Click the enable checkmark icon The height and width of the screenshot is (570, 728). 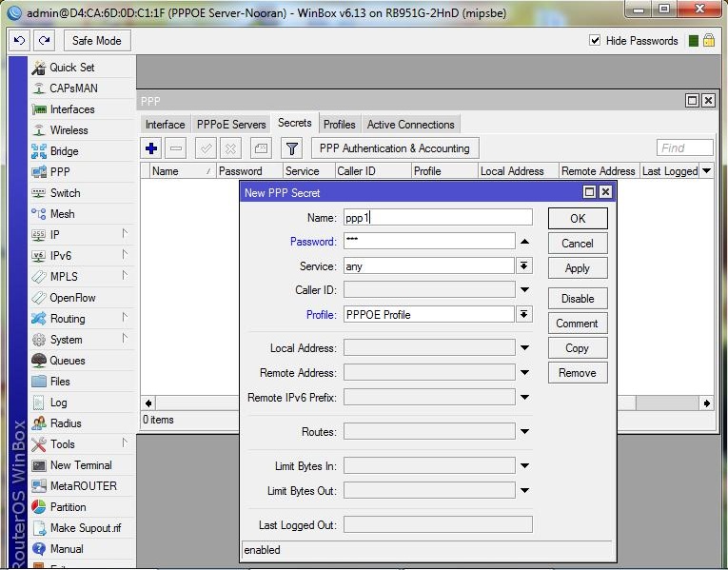coord(206,148)
